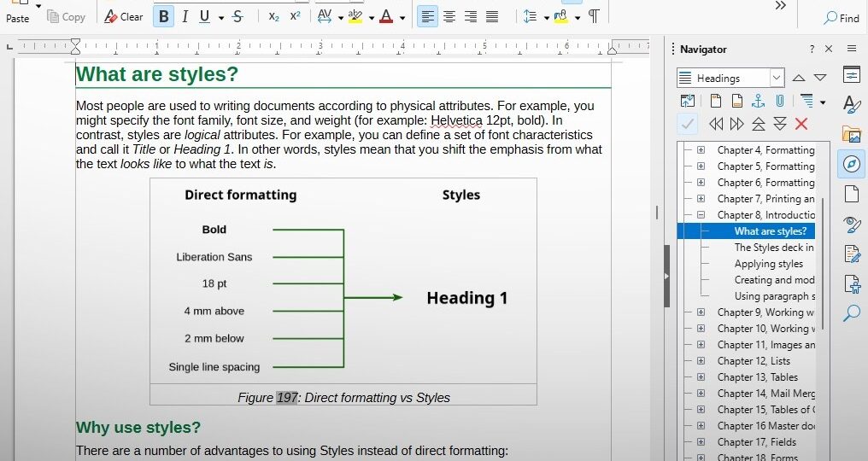Open the Page sidebar deck
The height and width of the screenshot is (461, 868).
(x=852, y=195)
